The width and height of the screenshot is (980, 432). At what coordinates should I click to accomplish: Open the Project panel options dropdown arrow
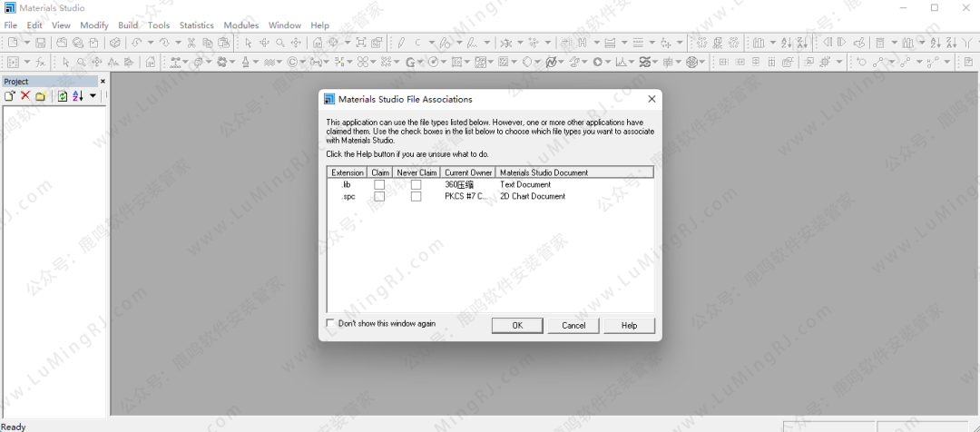tap(93, 96)
